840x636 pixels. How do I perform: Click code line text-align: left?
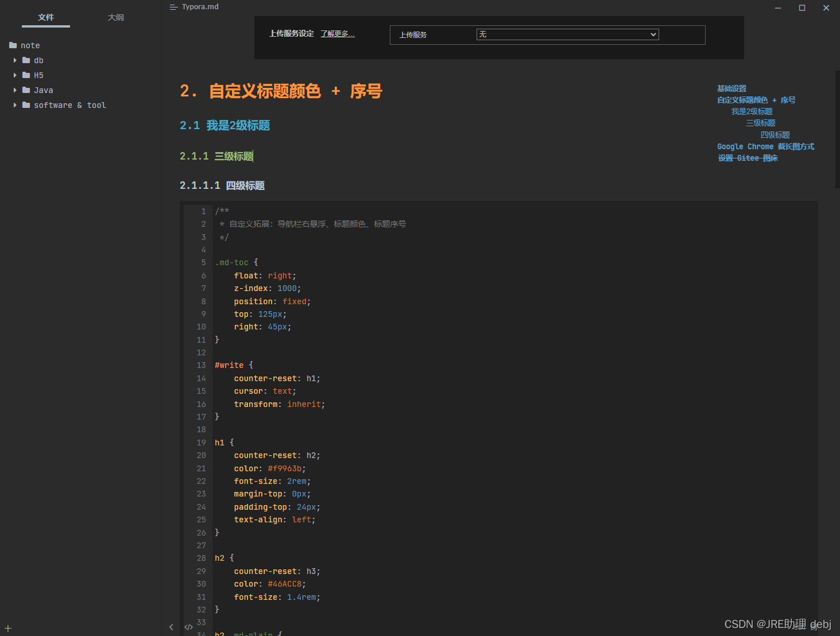pyautogui.click(x=274, y=519)
